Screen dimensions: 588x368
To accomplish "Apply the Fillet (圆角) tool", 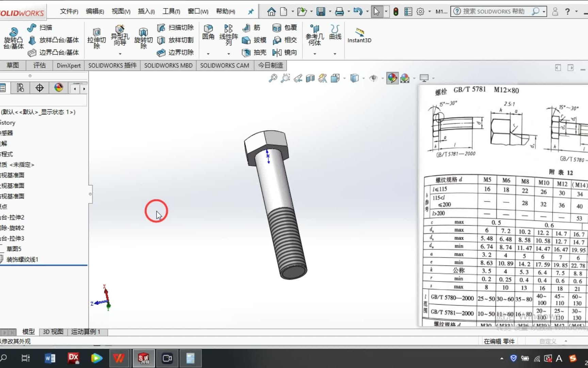I will pos(208,32).
